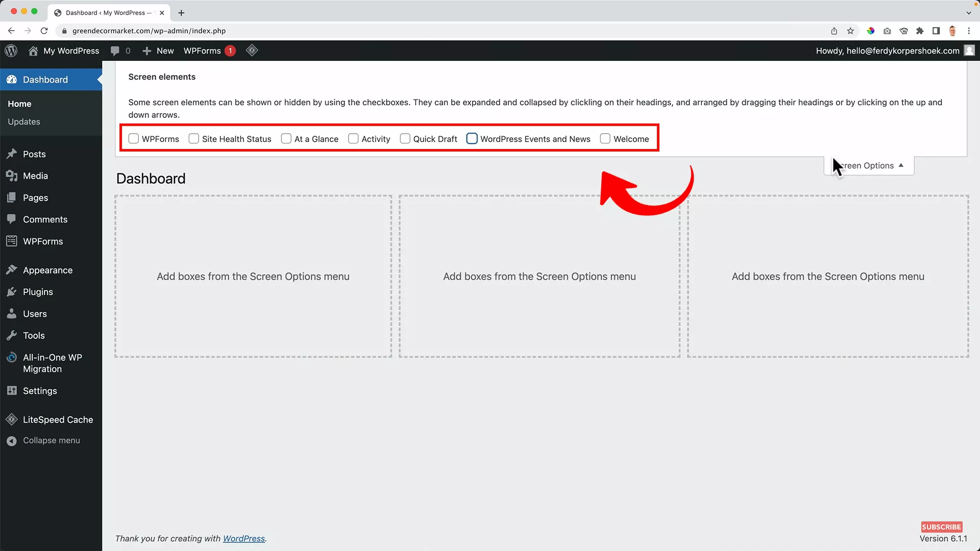Open the WordPress link in the footer
This screenshot has height=551, width=980.
pyautogui.click(x=244, y=538)
